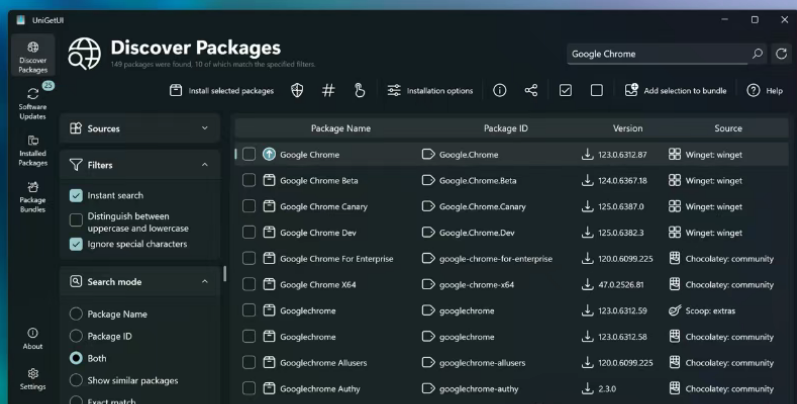Viewport: 797px width, 404px height.
Task: Click the search magnifier icon
Action: click(757, 53)
